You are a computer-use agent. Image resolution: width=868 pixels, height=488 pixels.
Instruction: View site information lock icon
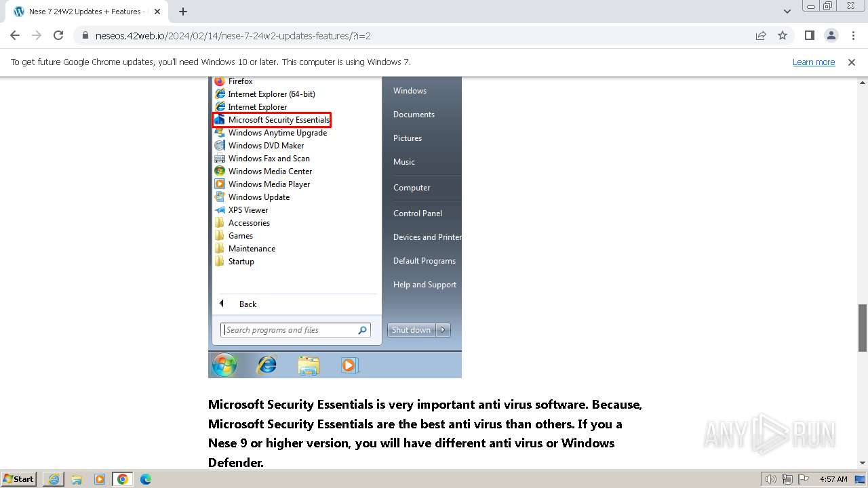coord(85,35)
